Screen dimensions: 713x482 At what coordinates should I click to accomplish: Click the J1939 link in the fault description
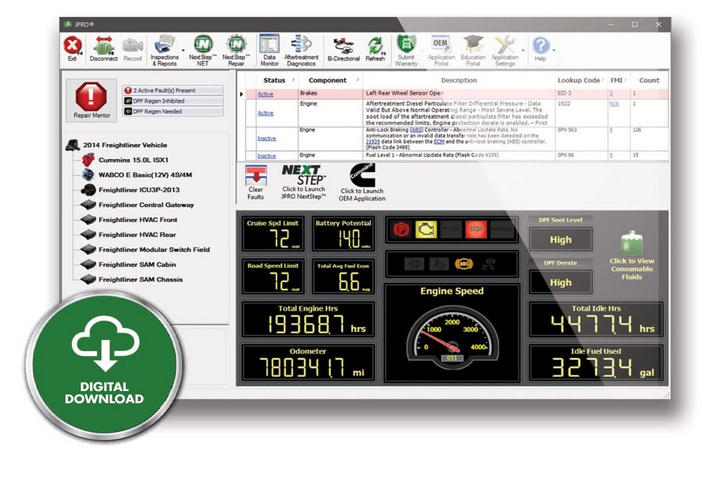(x=373, y=142)
